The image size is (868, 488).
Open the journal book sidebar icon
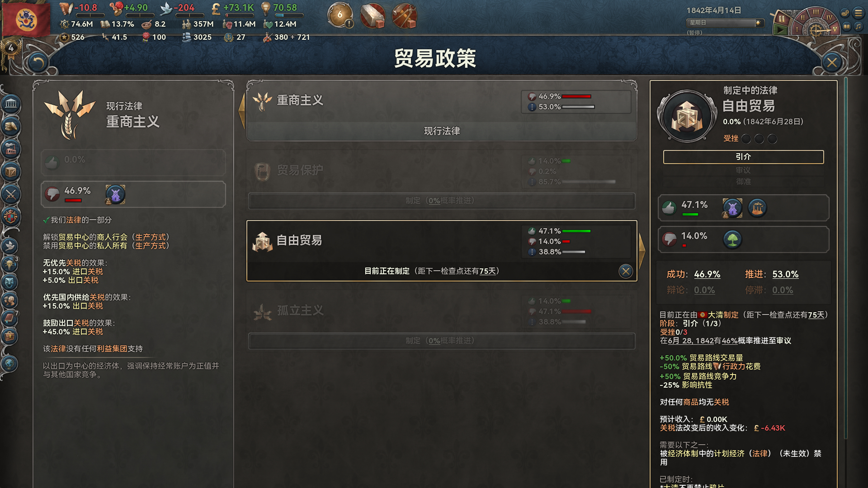[10, 318]
